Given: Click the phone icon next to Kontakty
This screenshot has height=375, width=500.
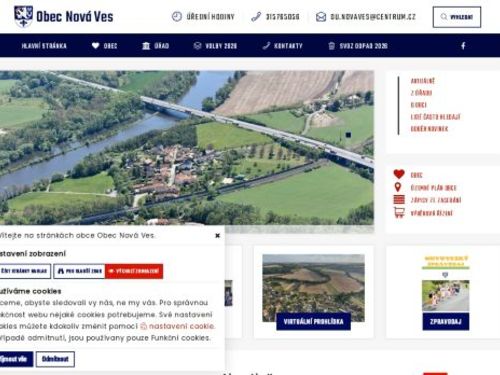Looking at the screenshot, I should pyautogui.click(x=266, y=46).
